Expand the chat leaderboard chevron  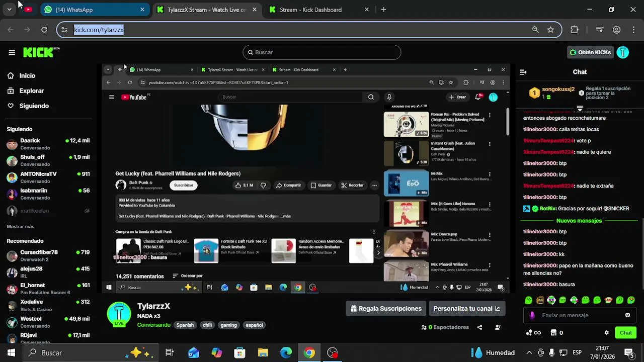coord(580,108)
